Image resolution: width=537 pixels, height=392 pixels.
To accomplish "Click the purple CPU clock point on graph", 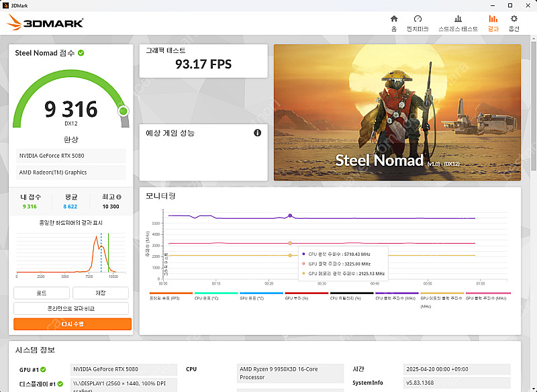I will coord(290,215).
